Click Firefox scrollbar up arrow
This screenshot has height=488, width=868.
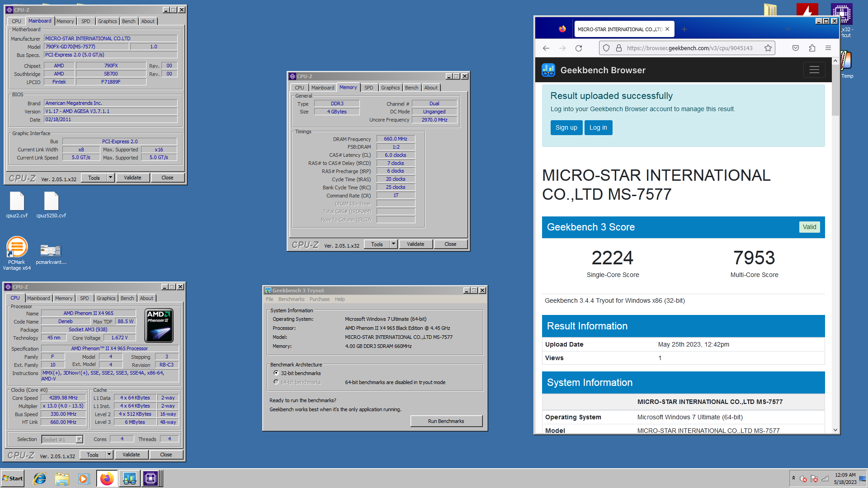(835, 61)
